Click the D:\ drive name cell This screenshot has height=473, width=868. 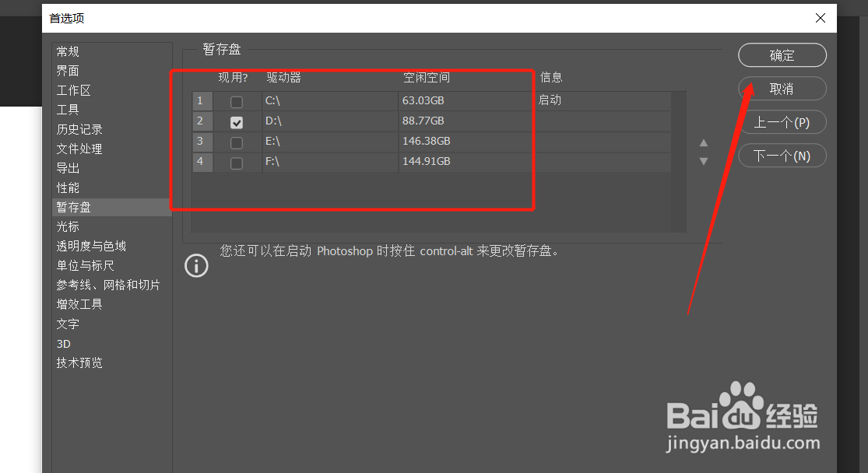point(330,121)
